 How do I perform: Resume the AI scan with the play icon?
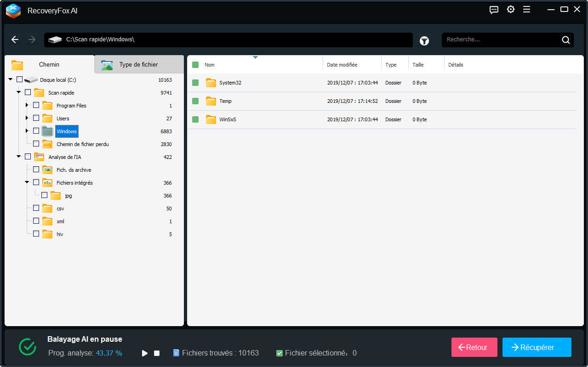coord(144,353)
